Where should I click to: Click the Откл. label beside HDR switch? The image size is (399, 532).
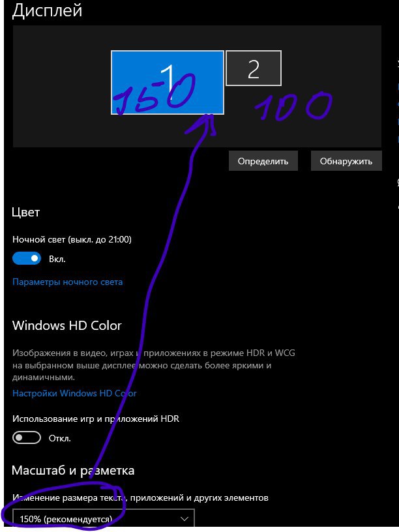click(x=60, y=438)
